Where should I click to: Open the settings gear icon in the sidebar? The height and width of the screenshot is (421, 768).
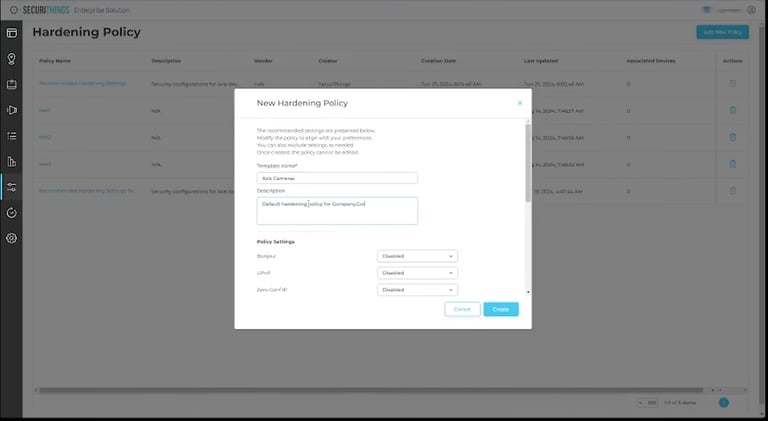pyautogui.click(x=11, y=238)
